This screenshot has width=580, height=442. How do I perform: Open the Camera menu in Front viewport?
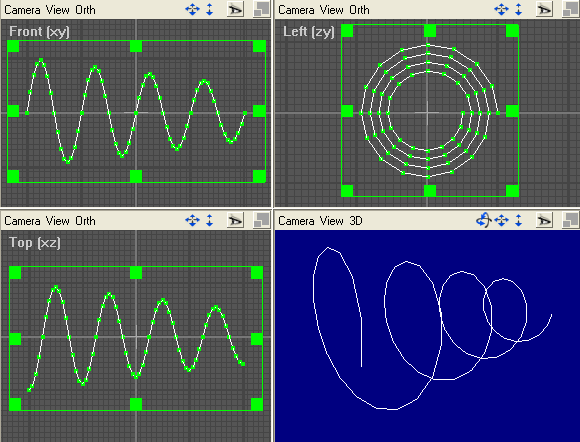point(22,10)
